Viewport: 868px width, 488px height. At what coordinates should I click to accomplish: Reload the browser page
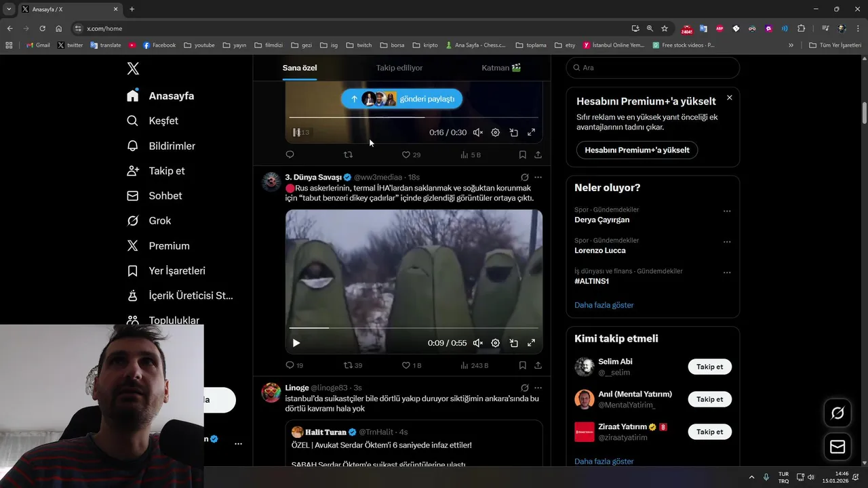(x=42, y=28)
